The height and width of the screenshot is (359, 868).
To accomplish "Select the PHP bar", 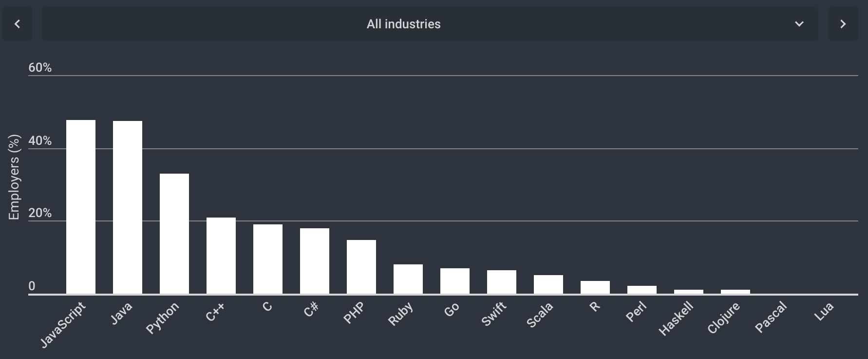I will point(361,267).
